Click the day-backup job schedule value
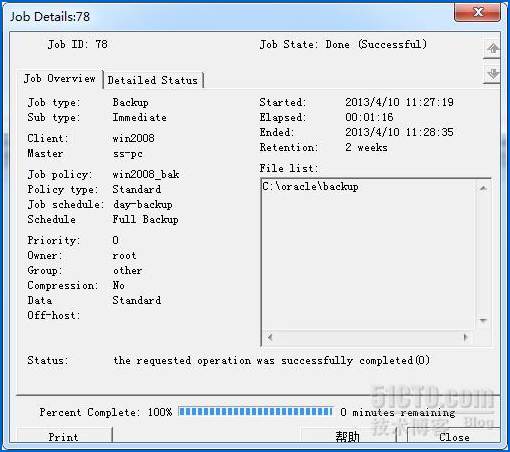This screenshot has height=452, width=510. [x=143, y=204]
